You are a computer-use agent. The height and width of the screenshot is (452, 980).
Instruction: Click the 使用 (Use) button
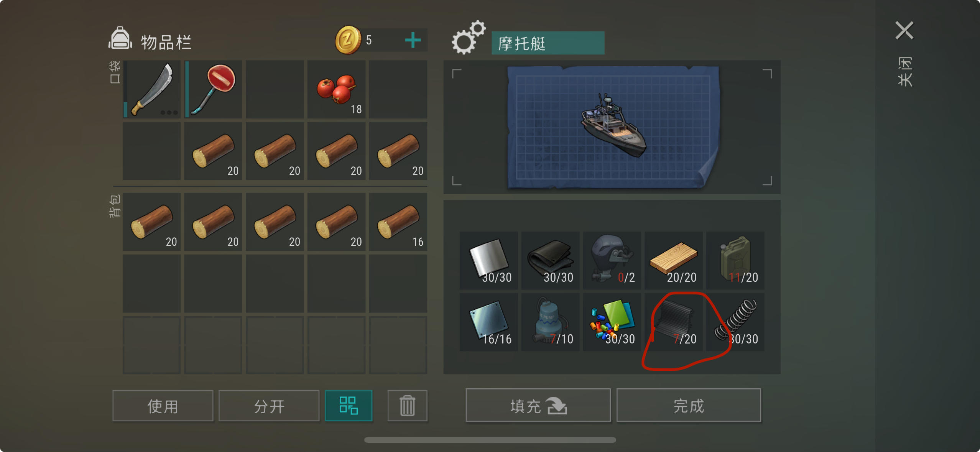pos(163,406)
